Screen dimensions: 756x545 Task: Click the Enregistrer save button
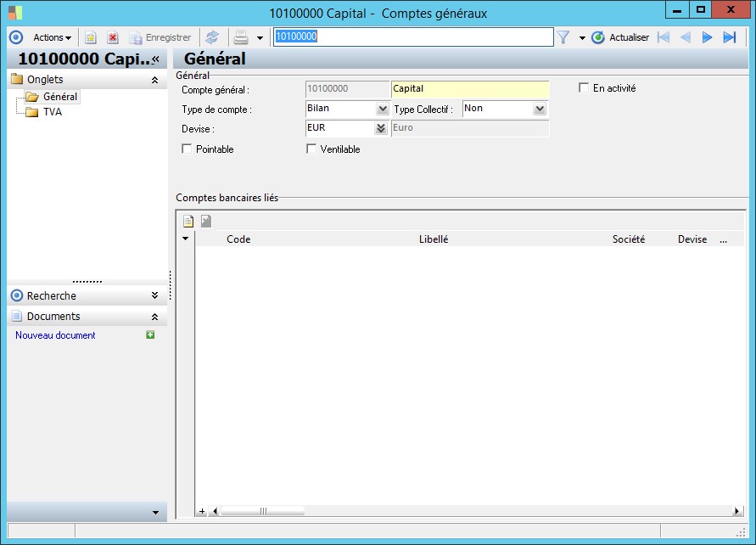coord(160,37)
